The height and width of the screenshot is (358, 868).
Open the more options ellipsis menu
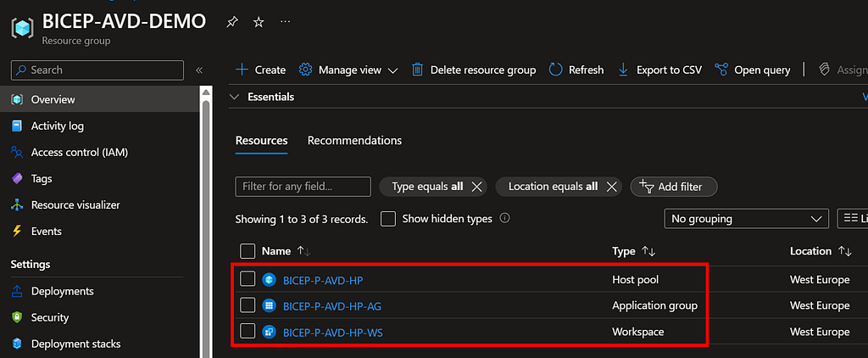click(285, 21)
